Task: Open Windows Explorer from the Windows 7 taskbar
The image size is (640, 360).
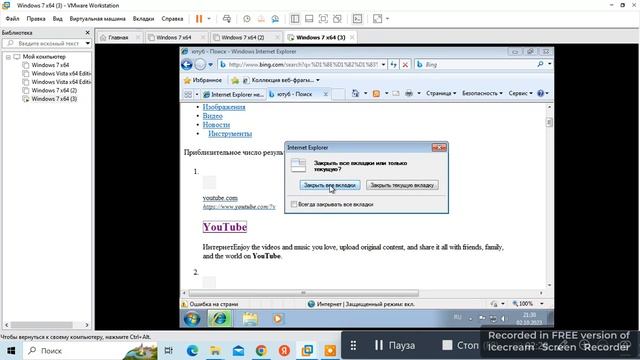Action: 250,318
